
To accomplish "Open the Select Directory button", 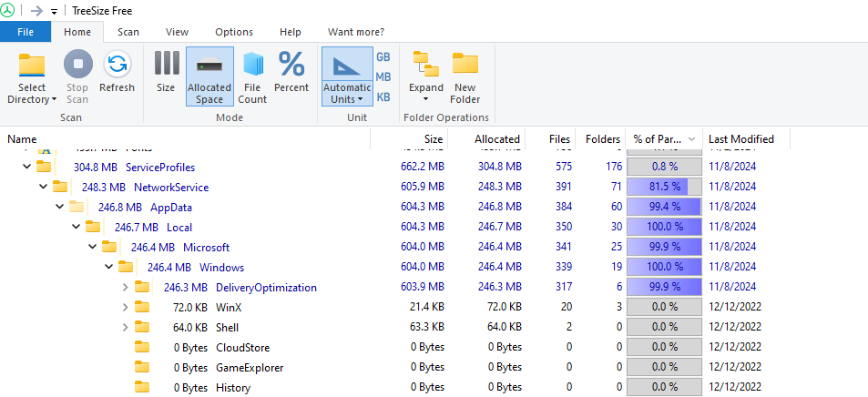I will click(x=32, y=77).
